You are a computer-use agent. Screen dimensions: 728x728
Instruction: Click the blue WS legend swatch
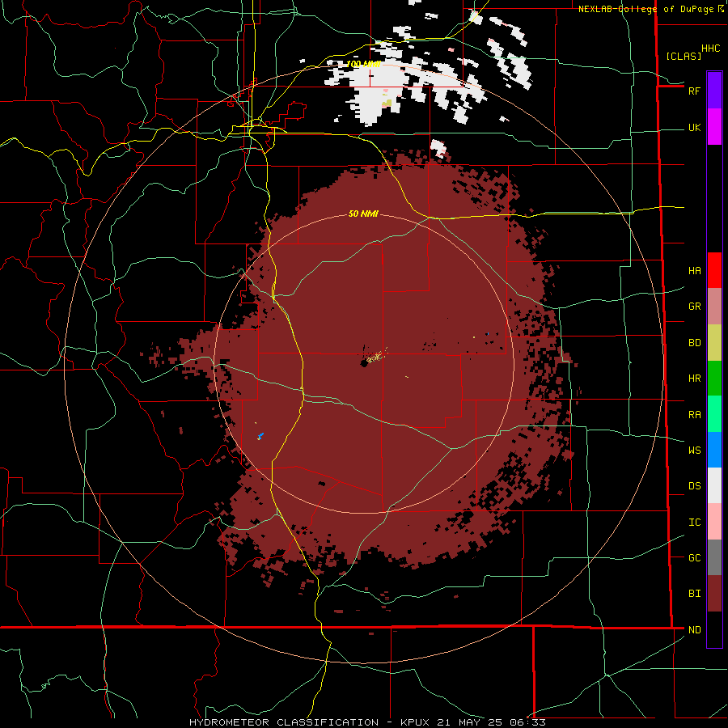(x=714, y=450)
